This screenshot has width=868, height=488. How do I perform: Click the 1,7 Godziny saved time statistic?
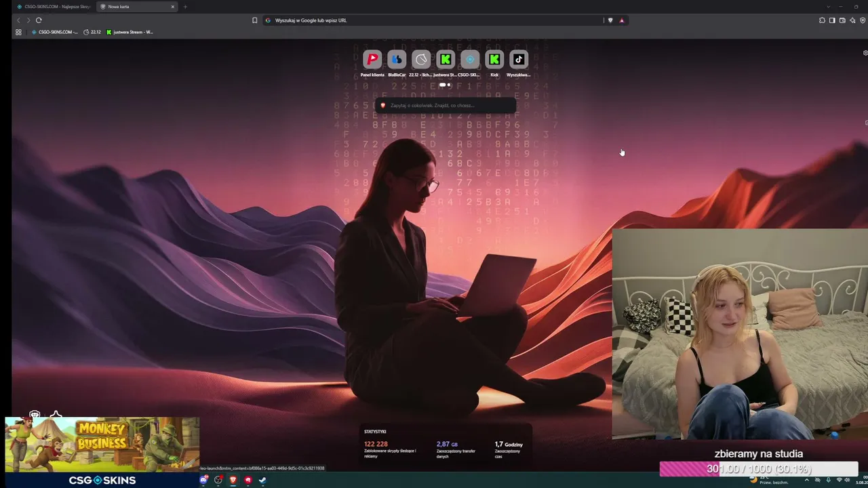[x=509, y=448]
